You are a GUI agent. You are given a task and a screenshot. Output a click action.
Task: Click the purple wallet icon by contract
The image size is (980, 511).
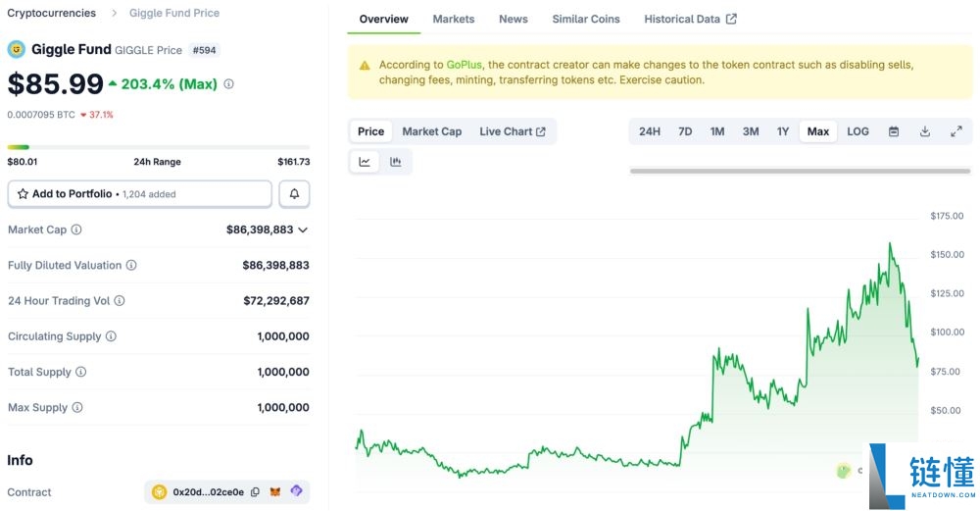(x=296, y=491)
